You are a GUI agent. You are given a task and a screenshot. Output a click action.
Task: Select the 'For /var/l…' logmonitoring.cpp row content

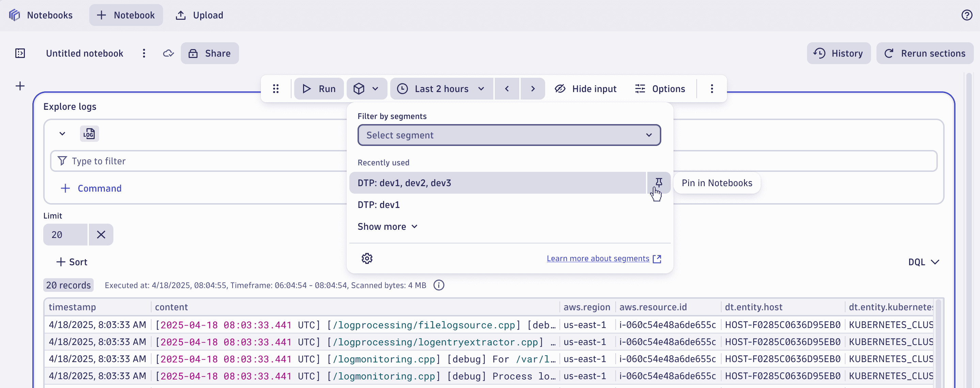(x=356, y=359)
